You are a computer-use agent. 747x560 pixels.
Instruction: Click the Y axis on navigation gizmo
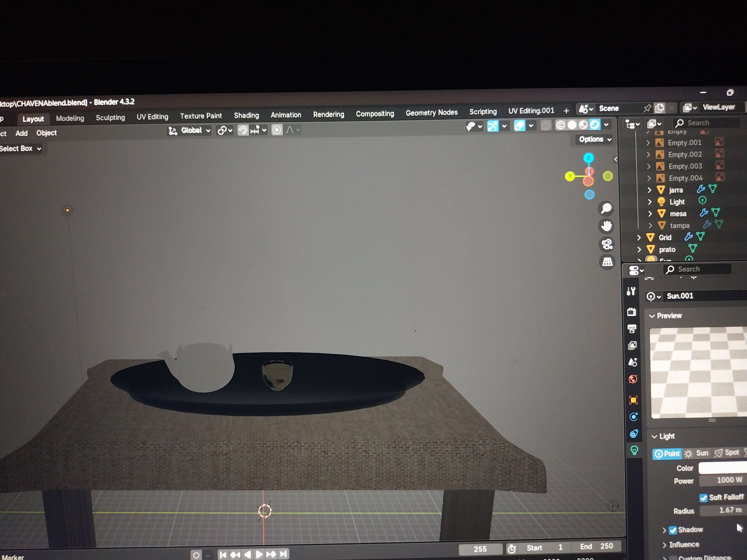click(x=570, y=176)
